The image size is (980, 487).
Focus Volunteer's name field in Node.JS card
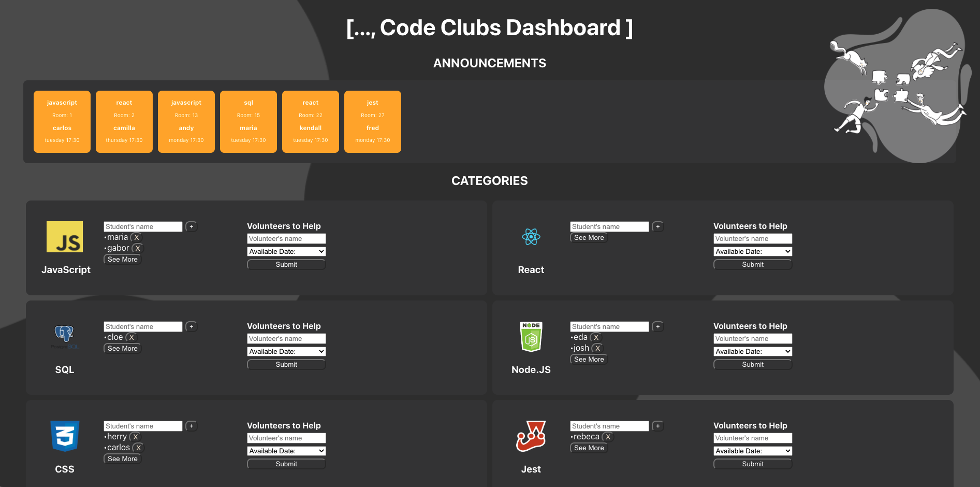click(x=753, y=338)
